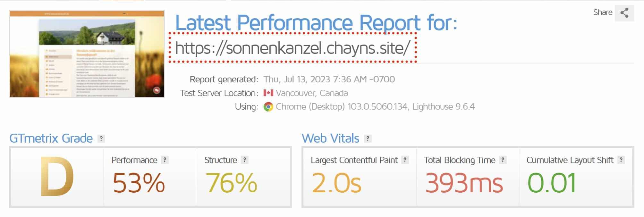
Task: Select the 76% Structure score
Action: point(231,183)
